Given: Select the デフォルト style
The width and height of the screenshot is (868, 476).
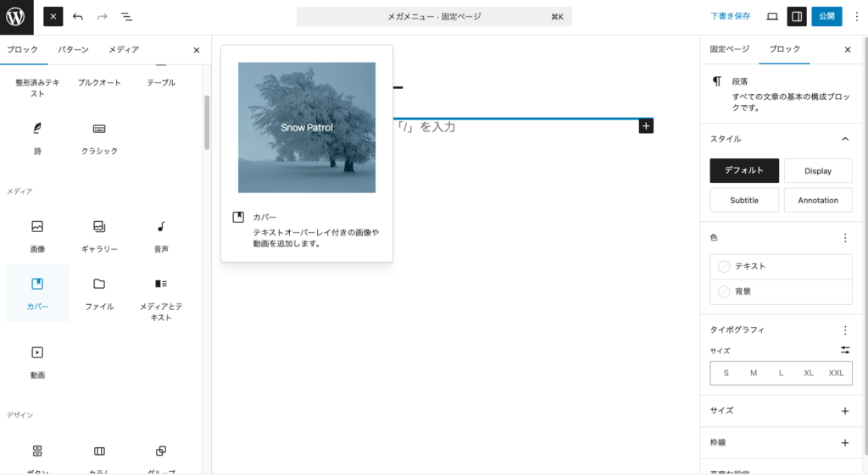Looking at the screenshot, I should click(744, 171).
